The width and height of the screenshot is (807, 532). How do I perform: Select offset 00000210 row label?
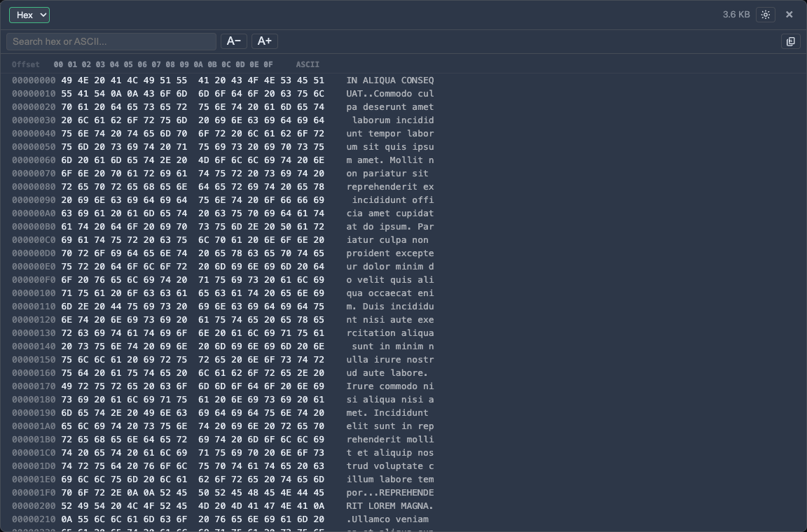(x=34, y=519)
